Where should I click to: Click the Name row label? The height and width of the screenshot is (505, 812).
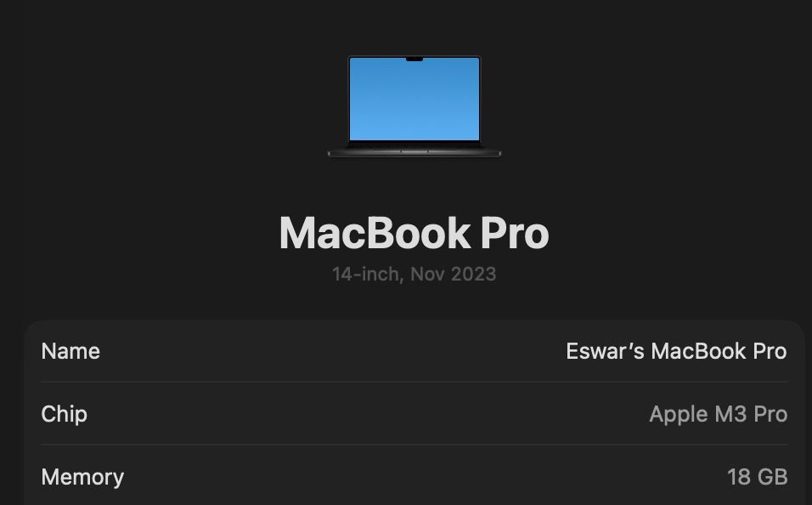(x=70, y=351)
